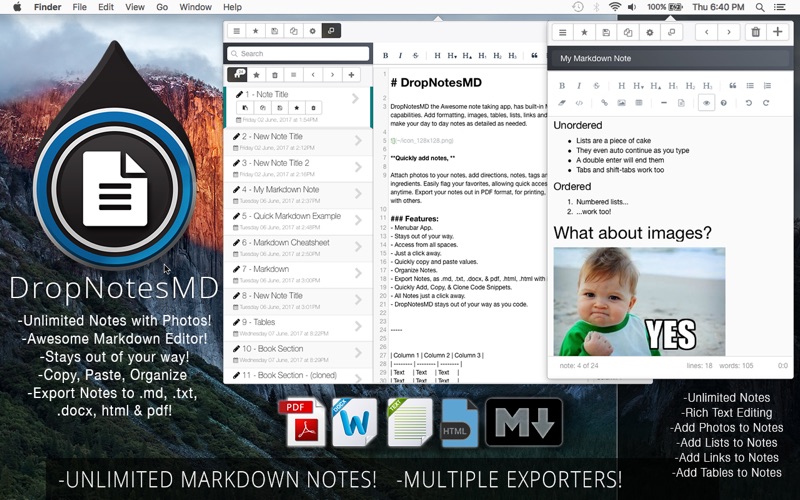Favorite the '1 - Note Title' note via its row star
The width and height of the screenshot is (800, 500).
click(x=296, y=108)
